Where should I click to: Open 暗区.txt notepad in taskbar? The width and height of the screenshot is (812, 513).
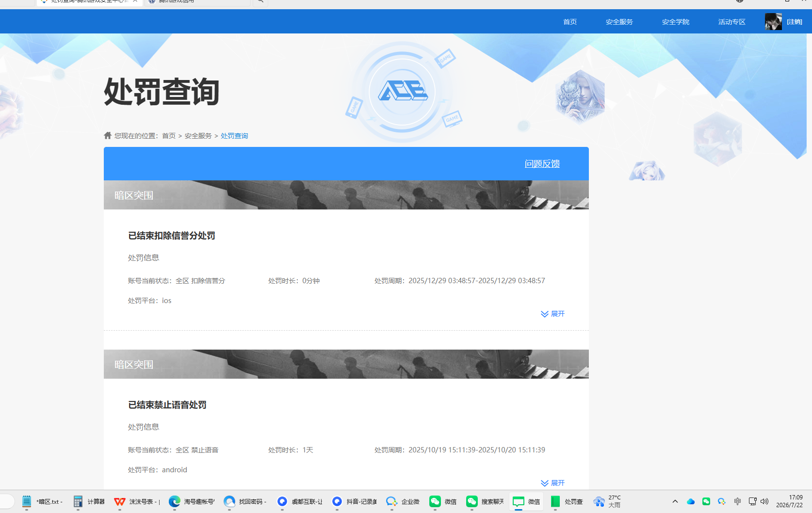42,501
